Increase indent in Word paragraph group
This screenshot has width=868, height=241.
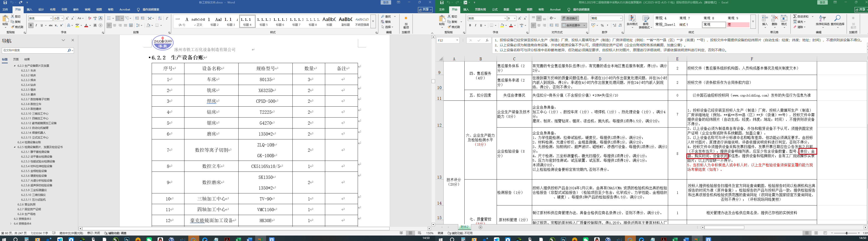143,18
